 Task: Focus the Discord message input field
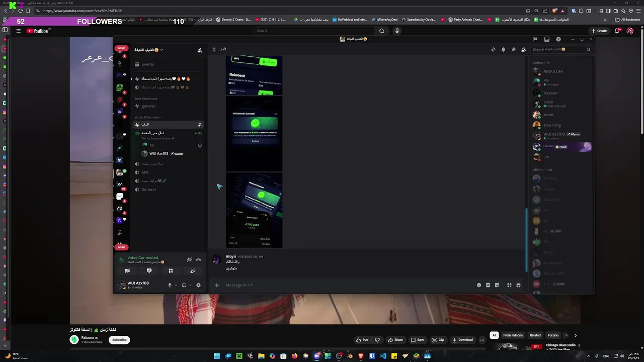[347, 285]
